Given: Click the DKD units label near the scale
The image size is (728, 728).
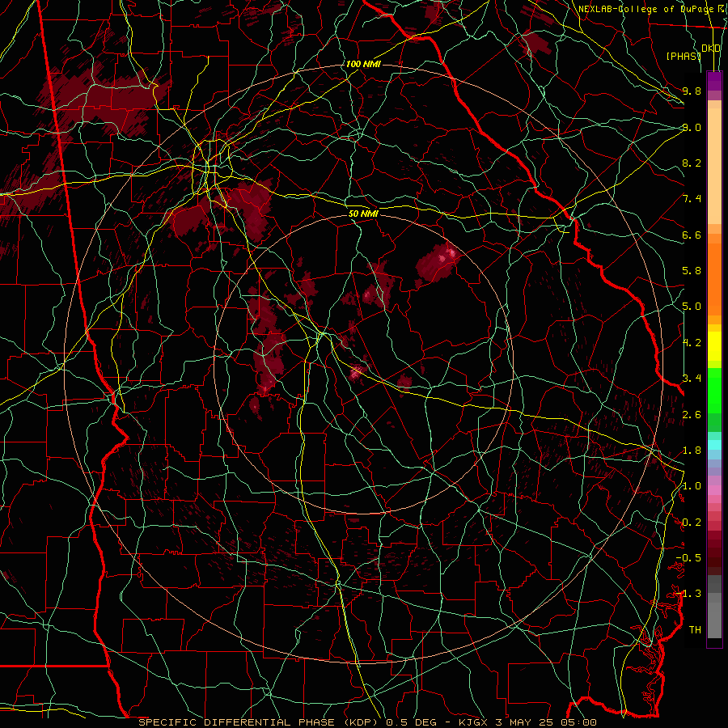Looking at the screenshot, I should tap(711, 49).
